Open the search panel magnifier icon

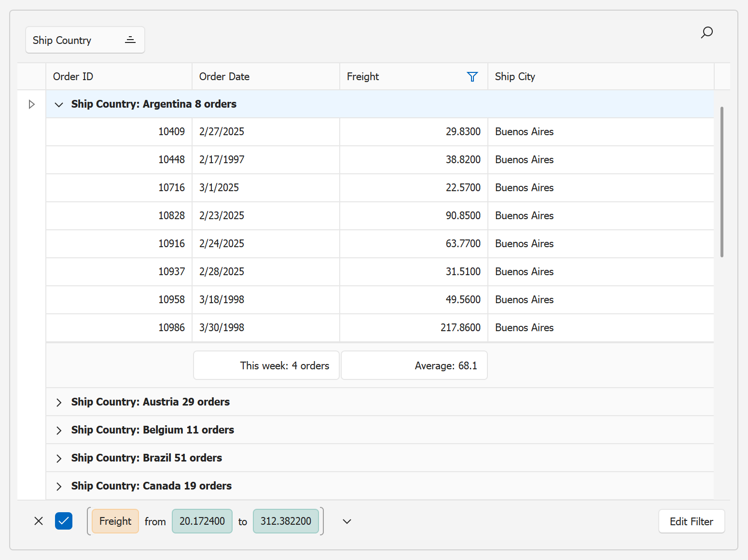point(706,32)
